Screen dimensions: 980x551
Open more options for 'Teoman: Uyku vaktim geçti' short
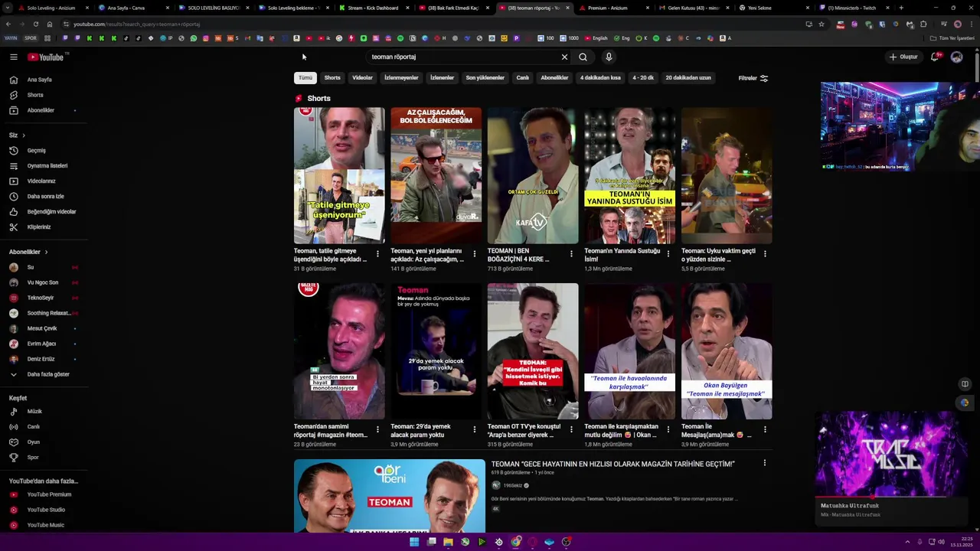pos(765,254)
